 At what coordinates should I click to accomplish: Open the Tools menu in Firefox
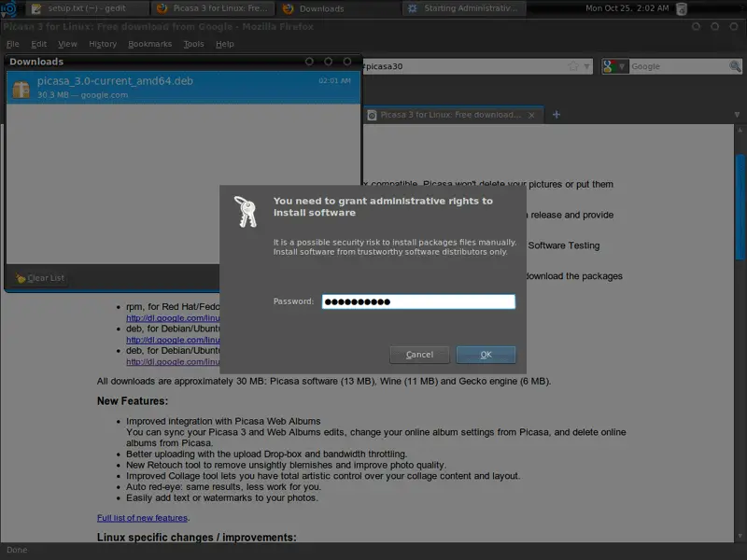[193, 44]
